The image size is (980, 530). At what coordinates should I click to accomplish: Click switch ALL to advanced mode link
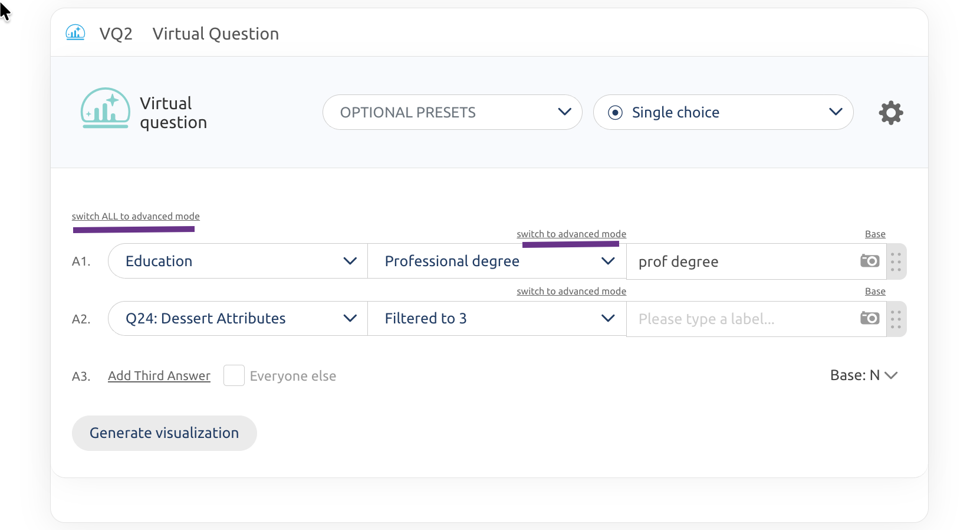pyautogui.click(x=136, y=216)
